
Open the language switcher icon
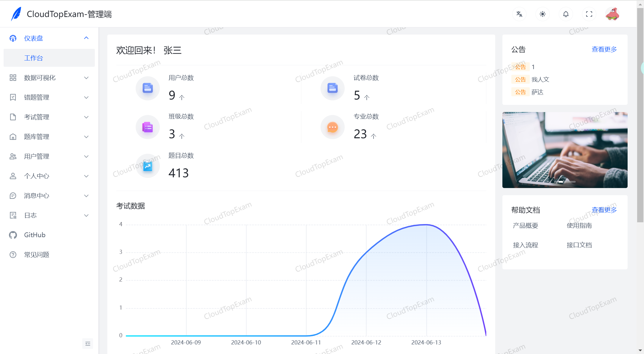(x=519, y=14)
